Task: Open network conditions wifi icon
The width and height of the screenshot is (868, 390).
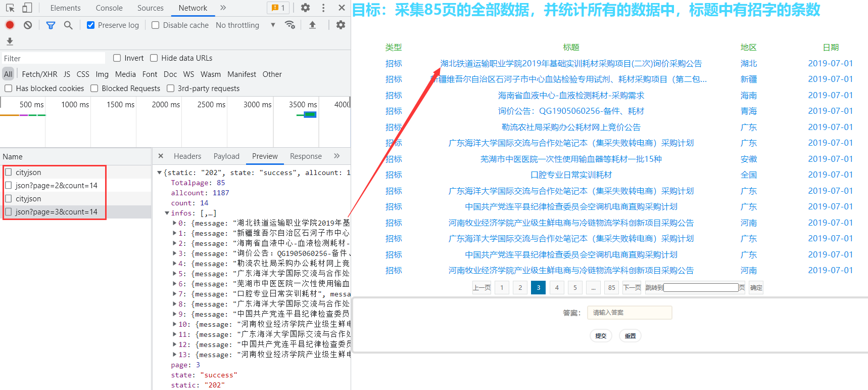Action: pyautogui.click(x=290, y=25)
